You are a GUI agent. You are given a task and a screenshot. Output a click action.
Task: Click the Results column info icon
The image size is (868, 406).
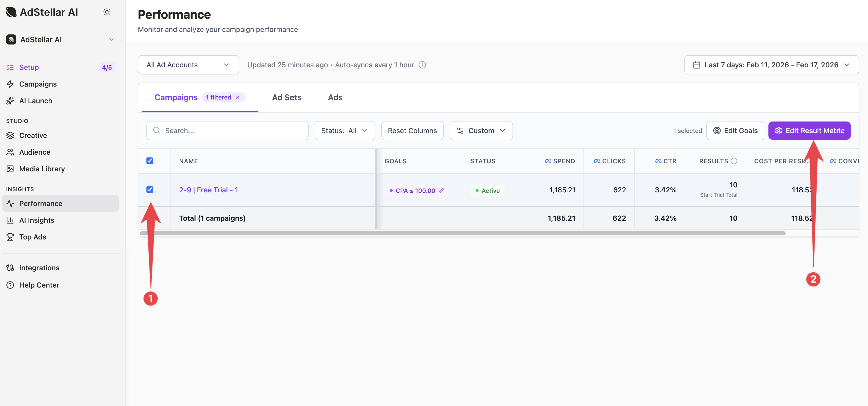734,161
